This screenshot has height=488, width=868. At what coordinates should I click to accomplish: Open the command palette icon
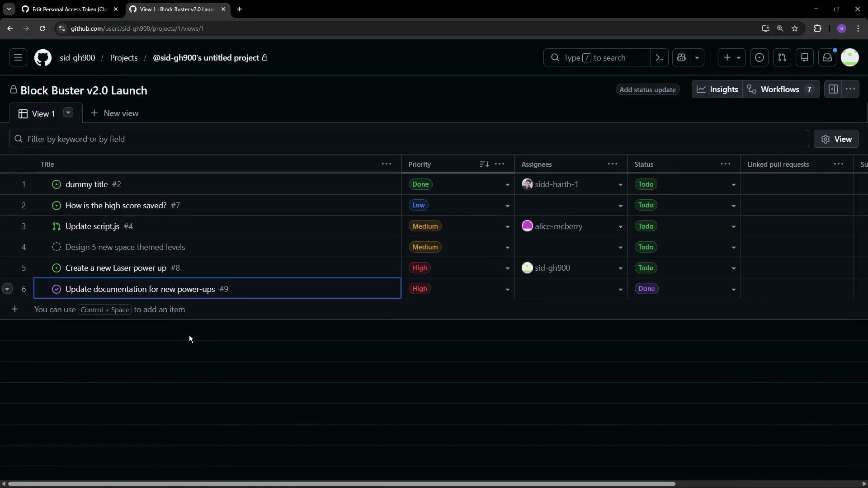[x=660, y=58]
